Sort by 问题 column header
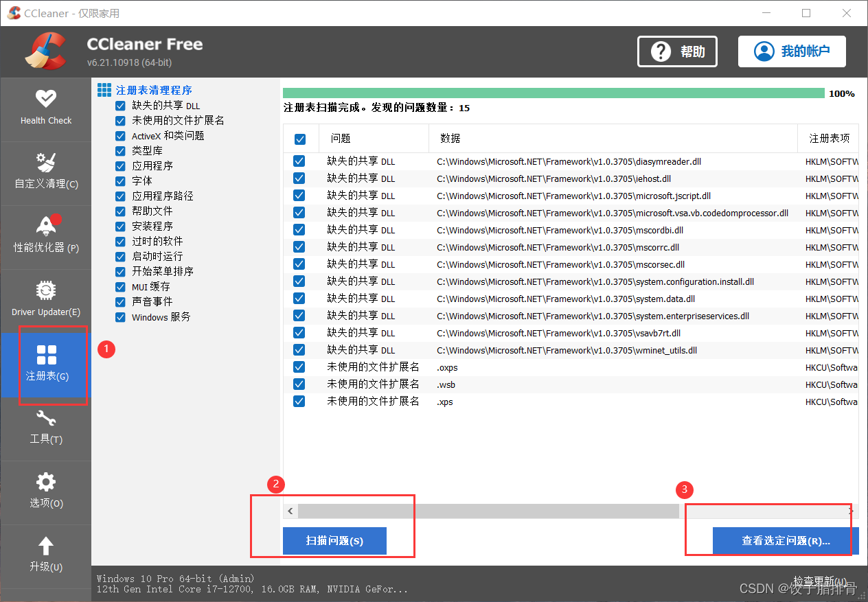This screenshot has height=602, width=868. (x=374, y=139)
